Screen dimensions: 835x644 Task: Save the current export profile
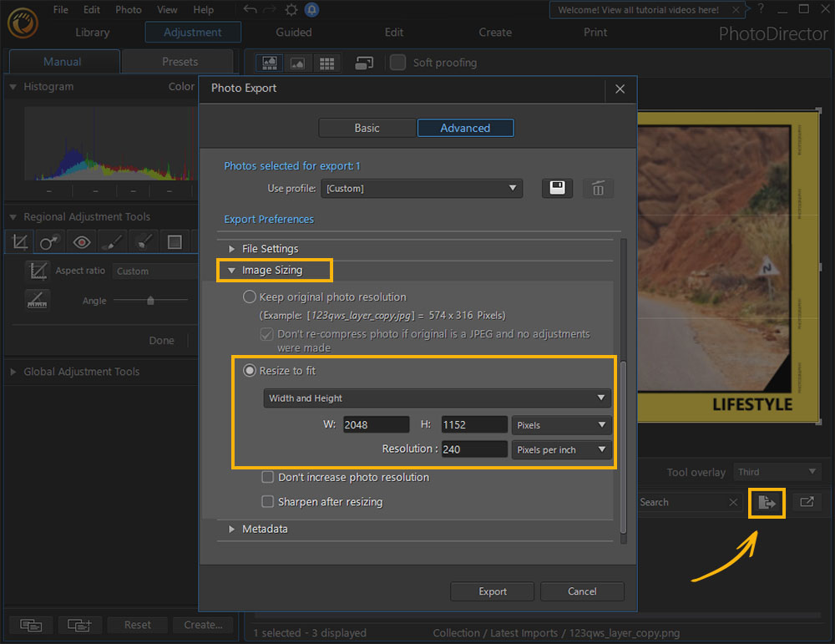pyautogui.click(x=556, y=188)
